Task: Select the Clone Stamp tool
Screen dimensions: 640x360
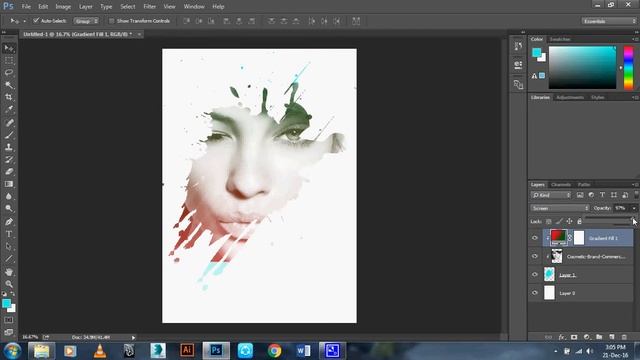Action: pyautogui.click(x=9, y=147)
